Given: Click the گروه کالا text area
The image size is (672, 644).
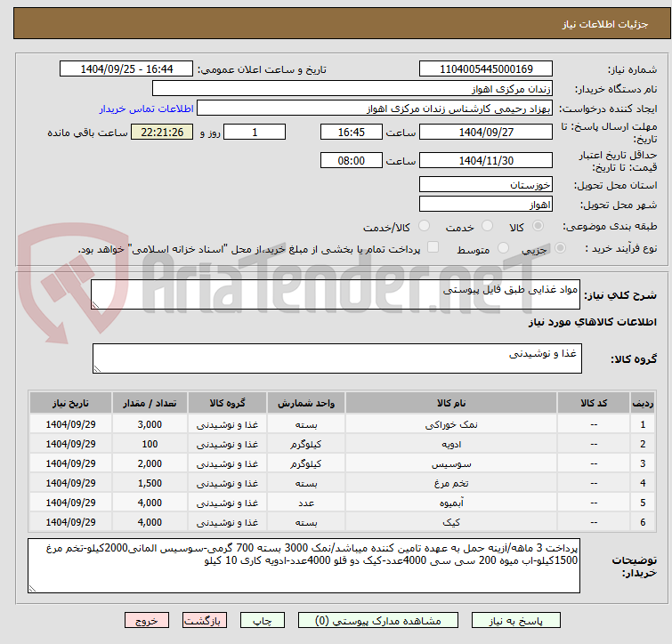Looking at the screenshot, I should click(336, 358).
